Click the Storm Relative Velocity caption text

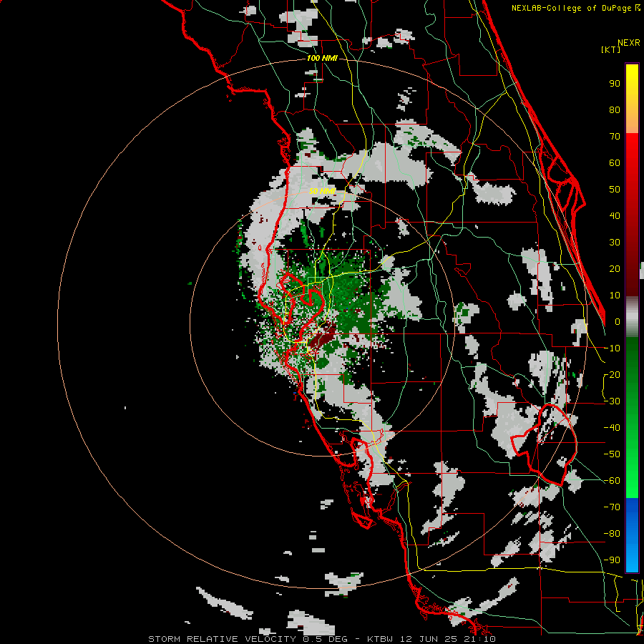[321, 639]
